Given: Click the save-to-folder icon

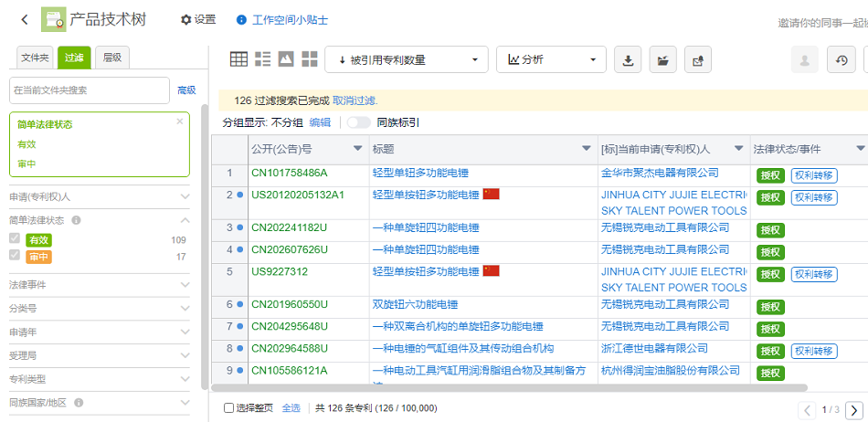Looking at the screenshot, I should 662,60.
